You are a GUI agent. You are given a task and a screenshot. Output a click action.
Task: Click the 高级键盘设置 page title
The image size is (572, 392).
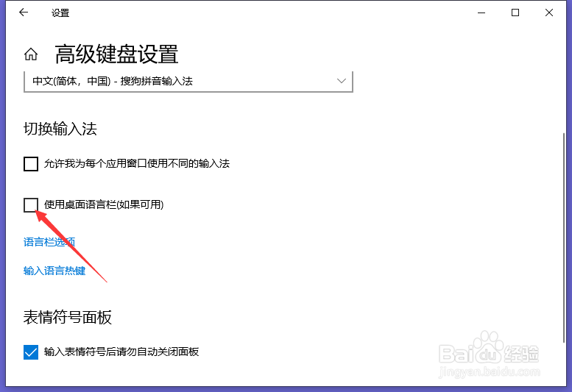[116, 54]
